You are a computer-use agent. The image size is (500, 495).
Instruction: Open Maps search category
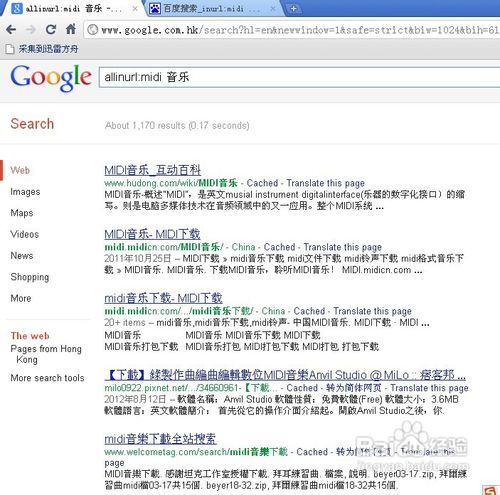tap(22, 213)
